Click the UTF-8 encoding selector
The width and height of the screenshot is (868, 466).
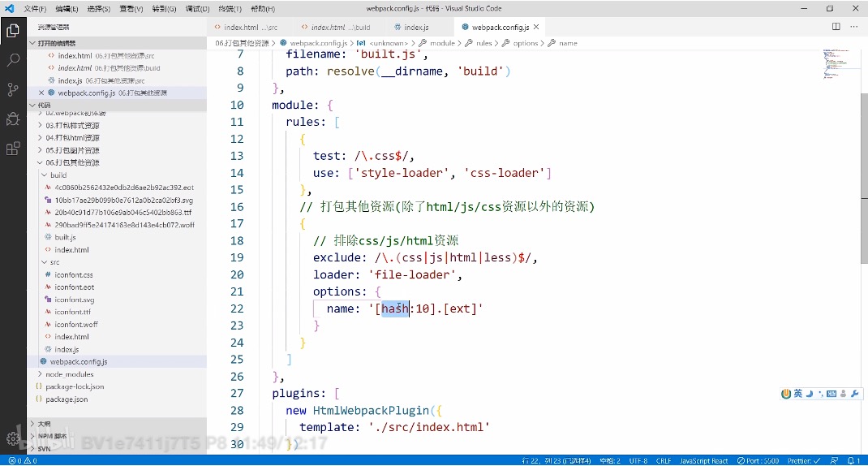click(x=638, y=460)
